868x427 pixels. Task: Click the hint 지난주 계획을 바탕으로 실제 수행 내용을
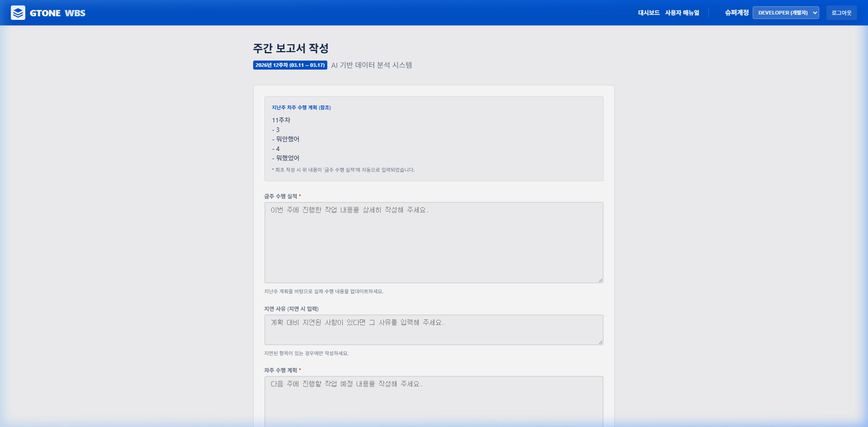coord(324,291)
